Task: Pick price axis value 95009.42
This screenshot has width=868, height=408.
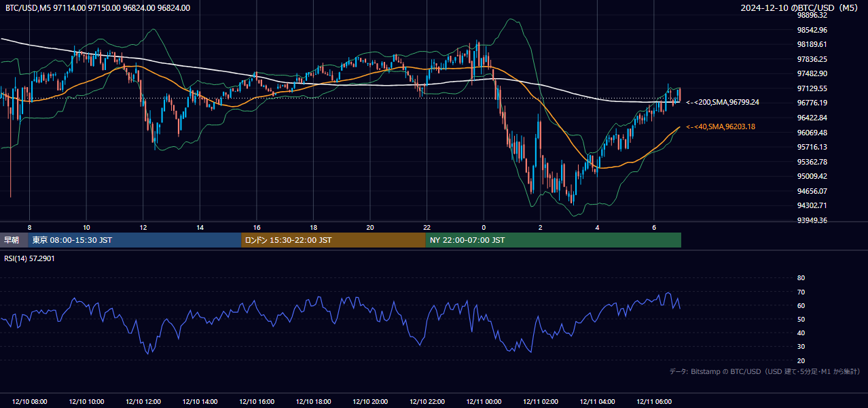Action: pos(812,176)
